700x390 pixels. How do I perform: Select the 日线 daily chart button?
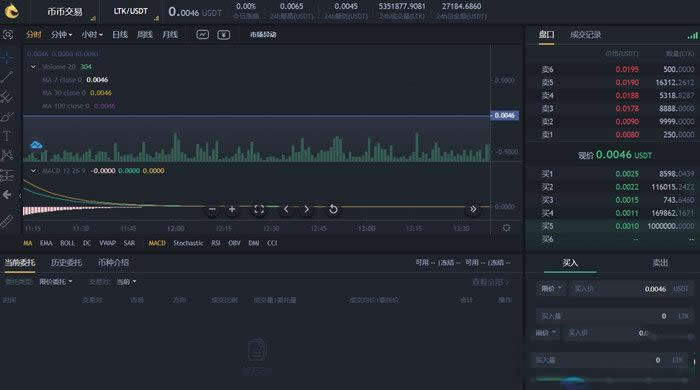pos(120,34)
